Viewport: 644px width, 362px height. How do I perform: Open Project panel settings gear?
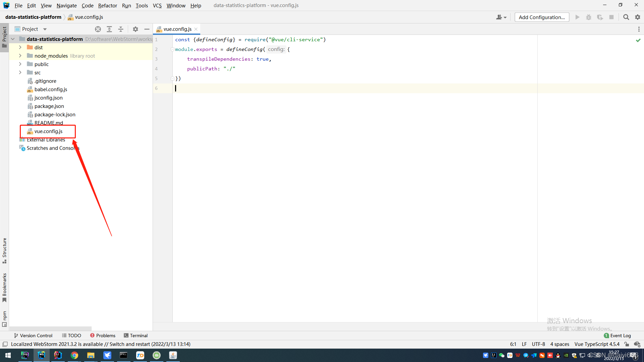(x=136, y=29)
